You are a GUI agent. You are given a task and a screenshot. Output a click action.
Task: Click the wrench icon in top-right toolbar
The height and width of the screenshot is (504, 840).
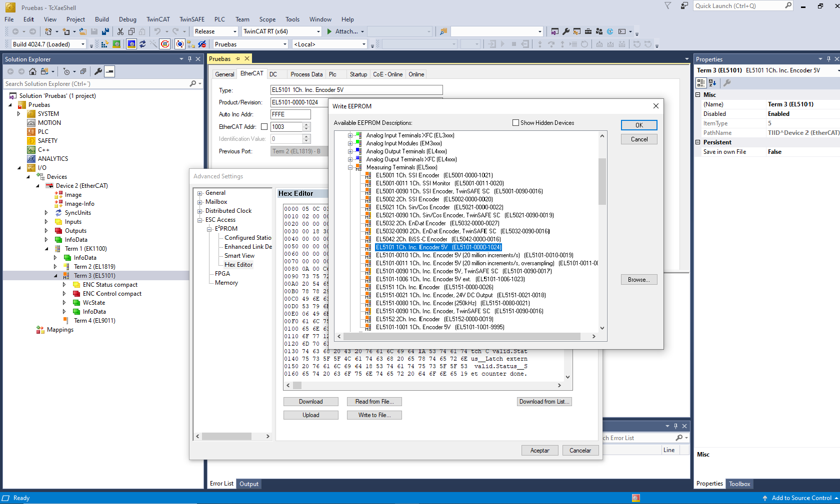[566, 31]
